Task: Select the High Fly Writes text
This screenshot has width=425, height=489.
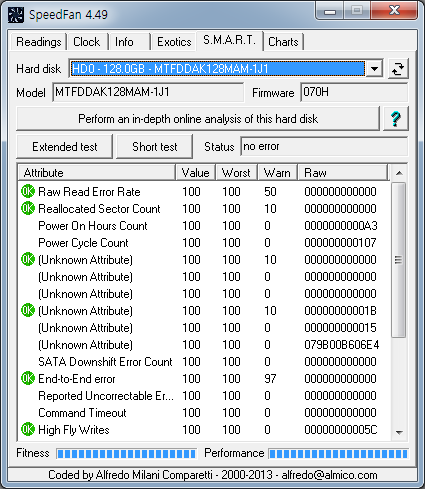Action: (74, 430)
